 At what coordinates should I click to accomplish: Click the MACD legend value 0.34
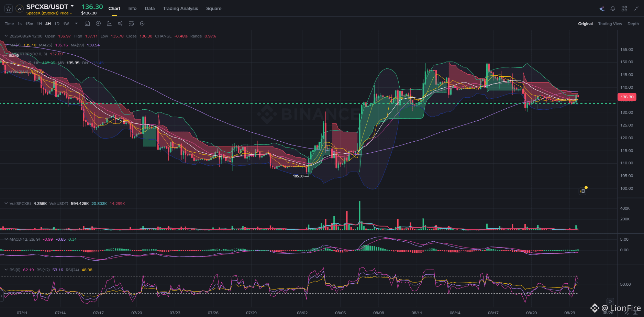pyautogui.click(x=73, y=239)
